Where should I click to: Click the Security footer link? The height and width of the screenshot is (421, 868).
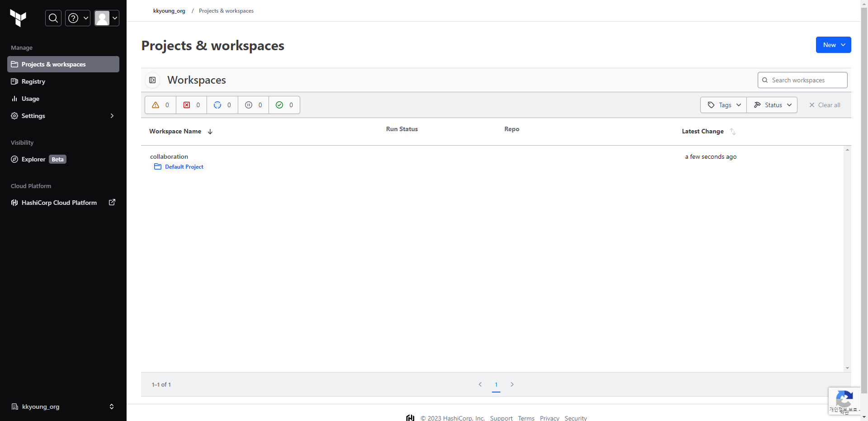point(576,418)
